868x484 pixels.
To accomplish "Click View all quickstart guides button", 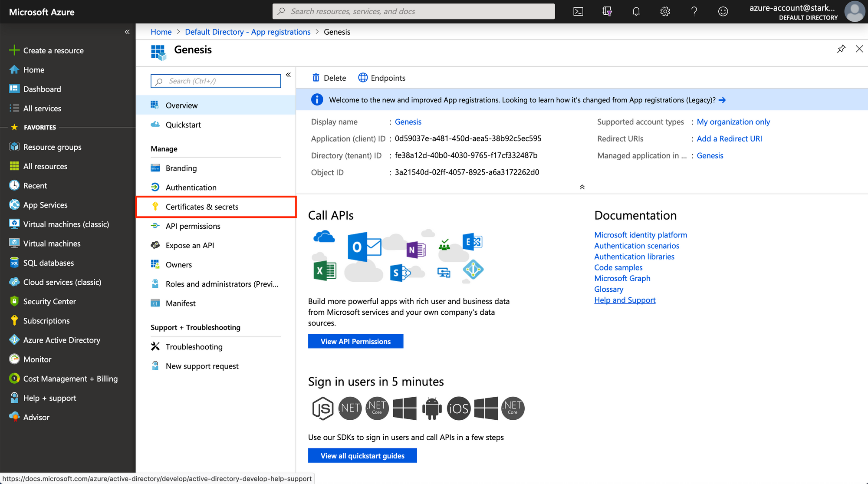I will [x=362, y=455].
